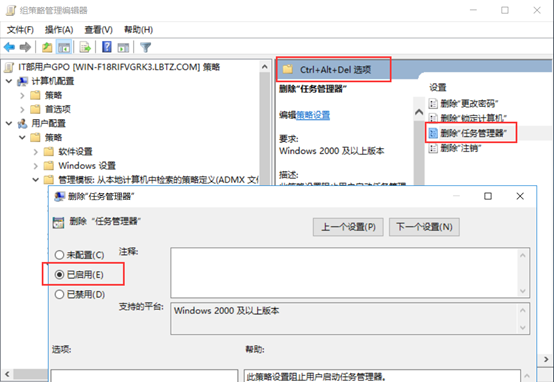Click the forward arrow toolbar icon
Image resolution: width=554 pixels, height=382 pixels.
25,47
